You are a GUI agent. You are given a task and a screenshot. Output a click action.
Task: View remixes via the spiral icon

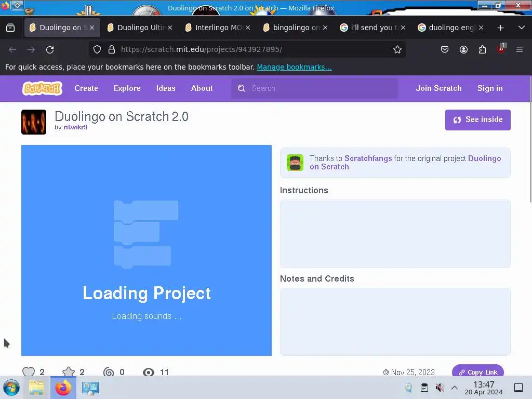(x=109, y=372)
